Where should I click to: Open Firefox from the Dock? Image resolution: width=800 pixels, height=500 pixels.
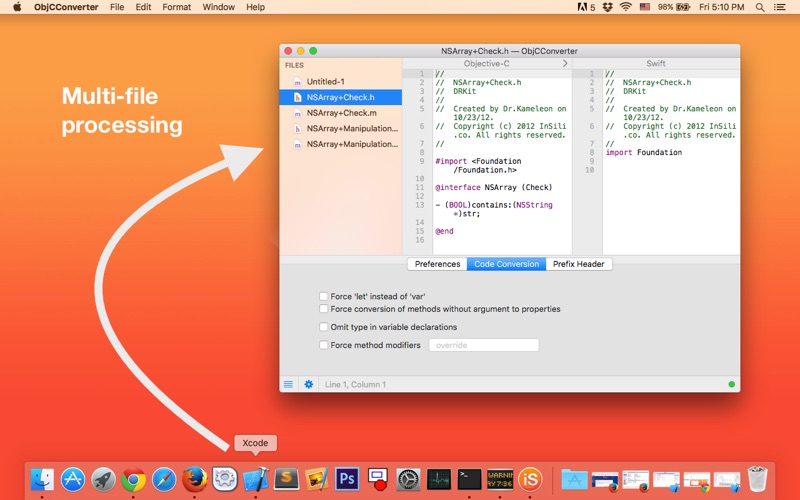[x=194, y=480]
